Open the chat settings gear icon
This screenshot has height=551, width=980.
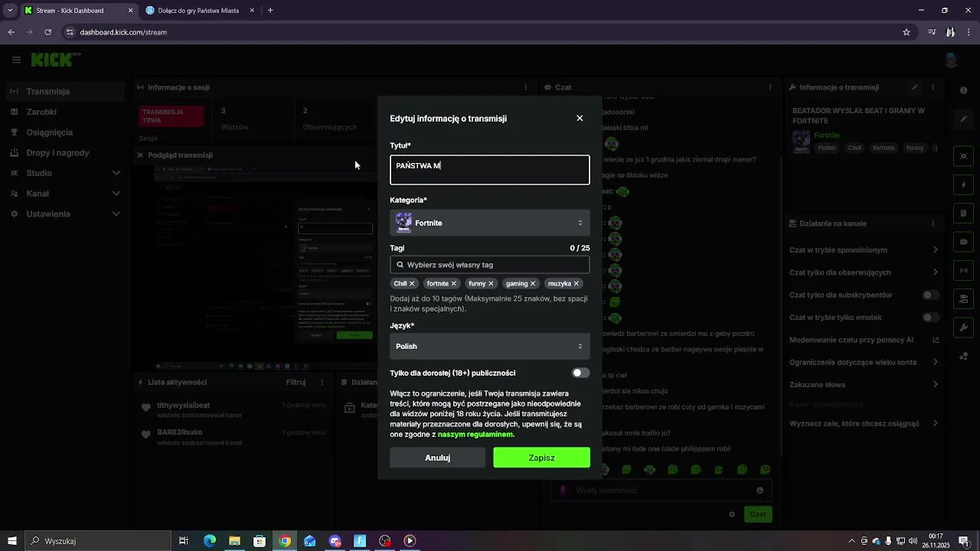pos(732,514)
